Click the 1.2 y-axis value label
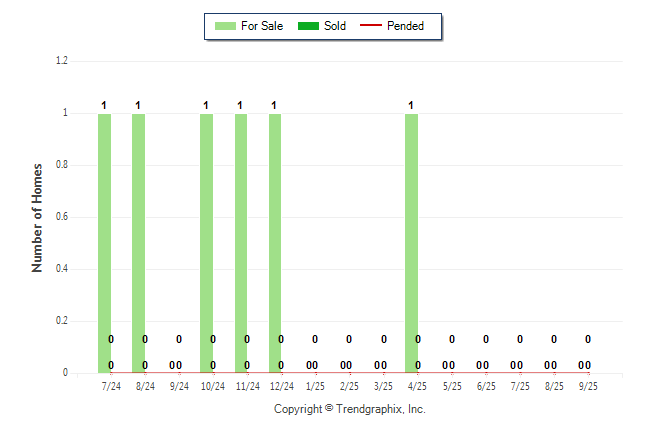 (x=61, y=61)
